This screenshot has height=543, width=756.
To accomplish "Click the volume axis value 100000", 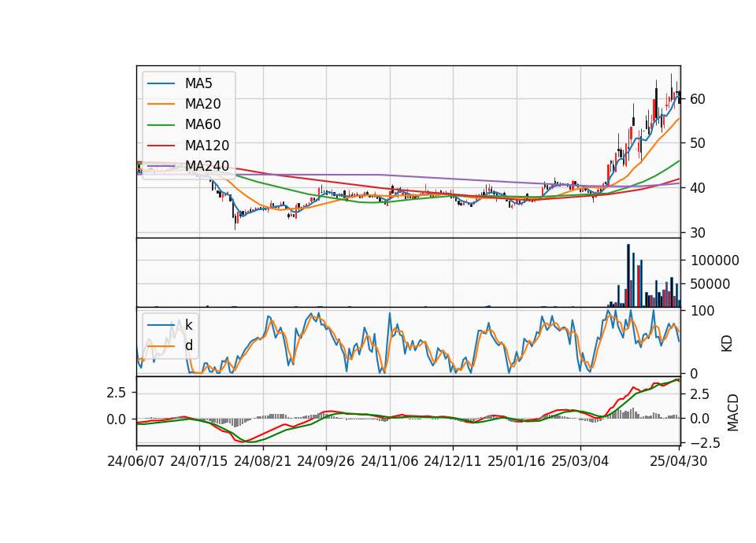I will click(714, 260).
